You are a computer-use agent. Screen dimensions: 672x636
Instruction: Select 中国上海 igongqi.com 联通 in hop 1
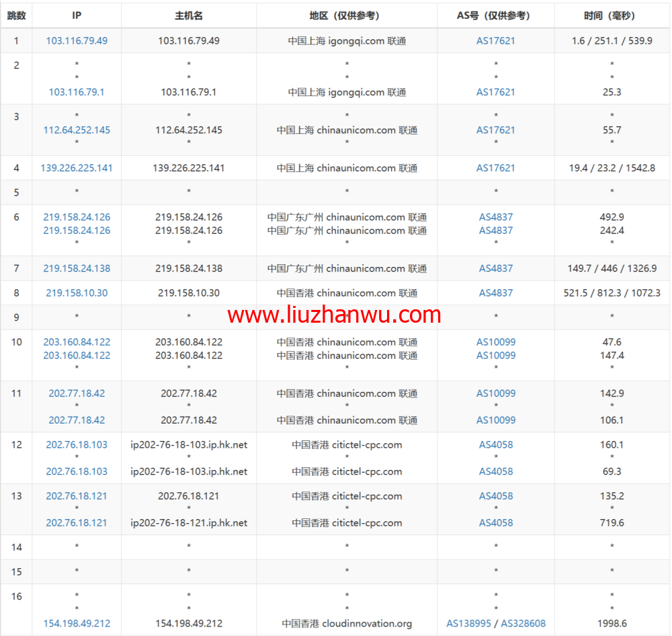click(347, 41)
